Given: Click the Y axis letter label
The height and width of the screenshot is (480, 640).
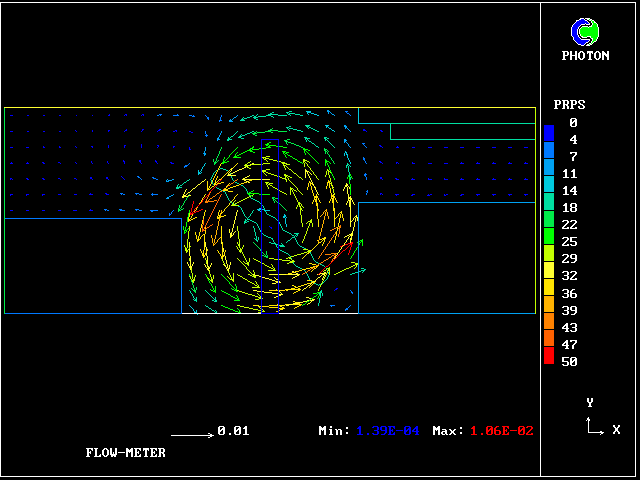Looking at the screenshot, I should coord(590,402).
